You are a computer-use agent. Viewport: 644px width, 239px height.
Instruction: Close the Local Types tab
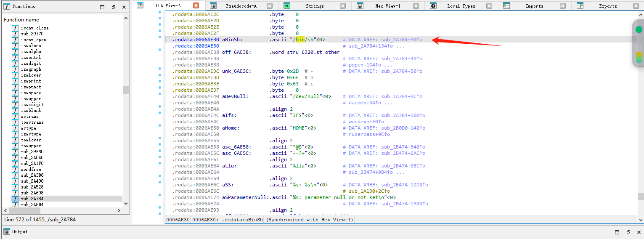pyautogui.click(x=489, y=6)
